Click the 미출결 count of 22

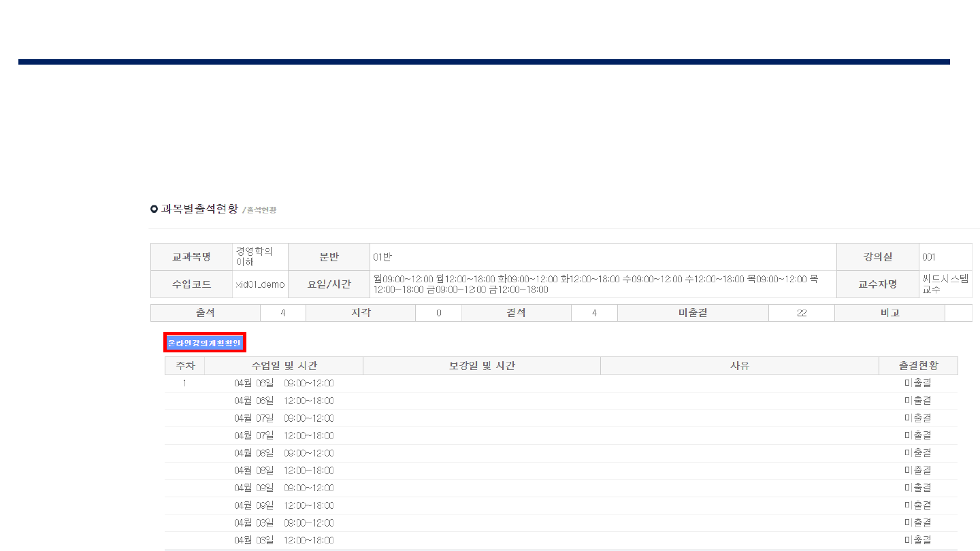801,313
